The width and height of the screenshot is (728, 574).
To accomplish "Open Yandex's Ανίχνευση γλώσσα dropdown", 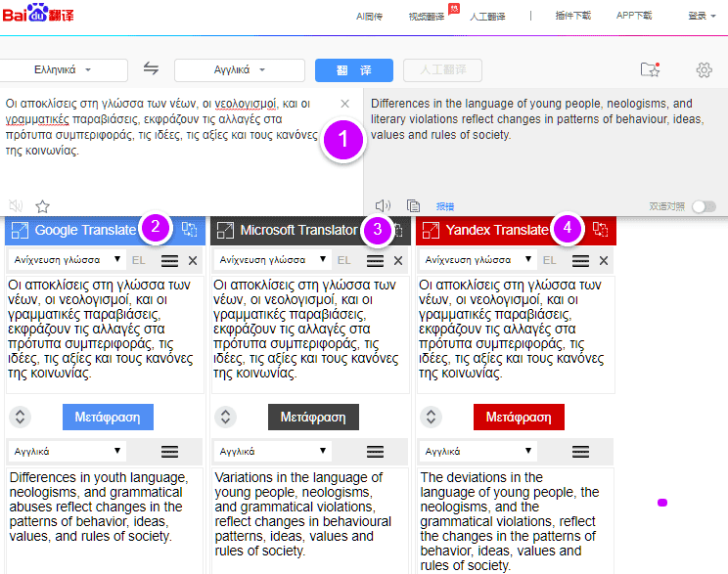I will tap(478, 260).
